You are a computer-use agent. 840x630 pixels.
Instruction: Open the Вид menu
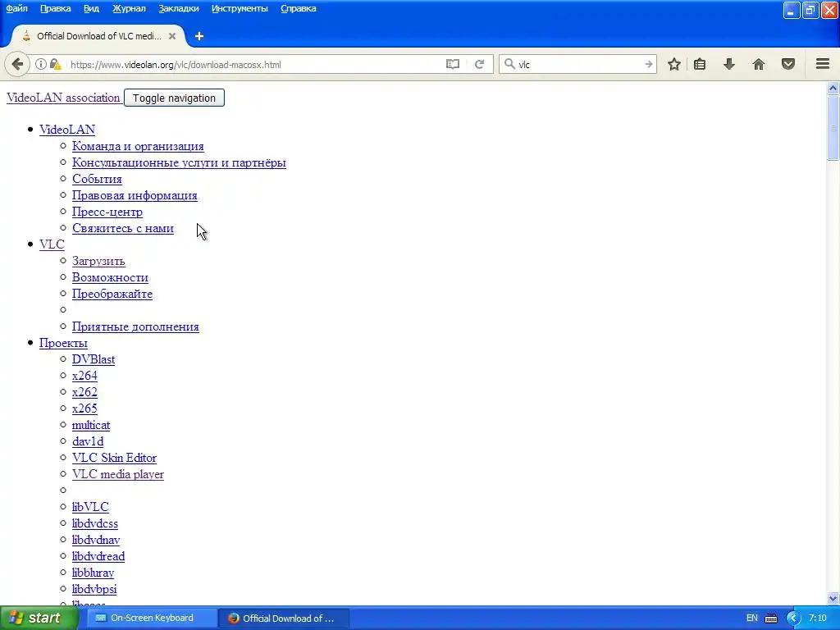(91, 8)
